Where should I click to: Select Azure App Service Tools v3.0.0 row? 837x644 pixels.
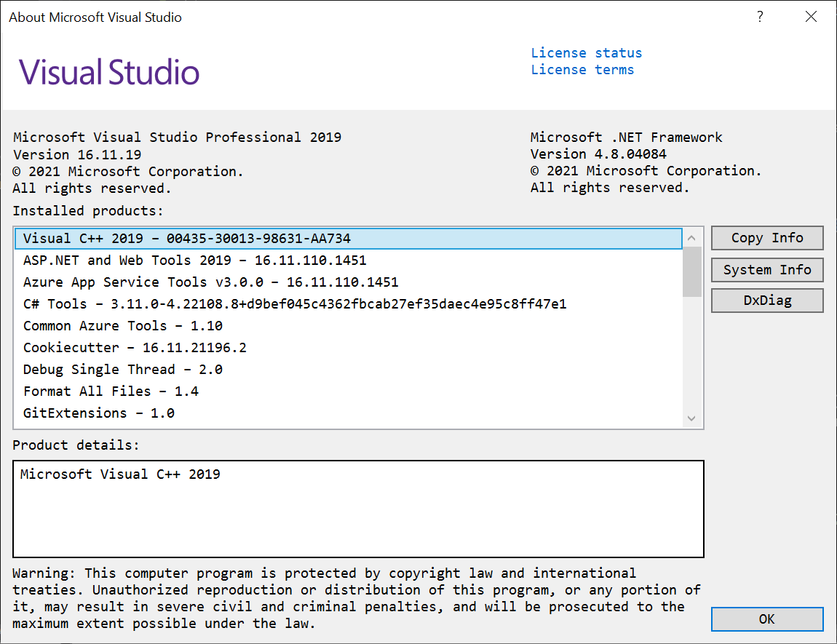point(349,282)
